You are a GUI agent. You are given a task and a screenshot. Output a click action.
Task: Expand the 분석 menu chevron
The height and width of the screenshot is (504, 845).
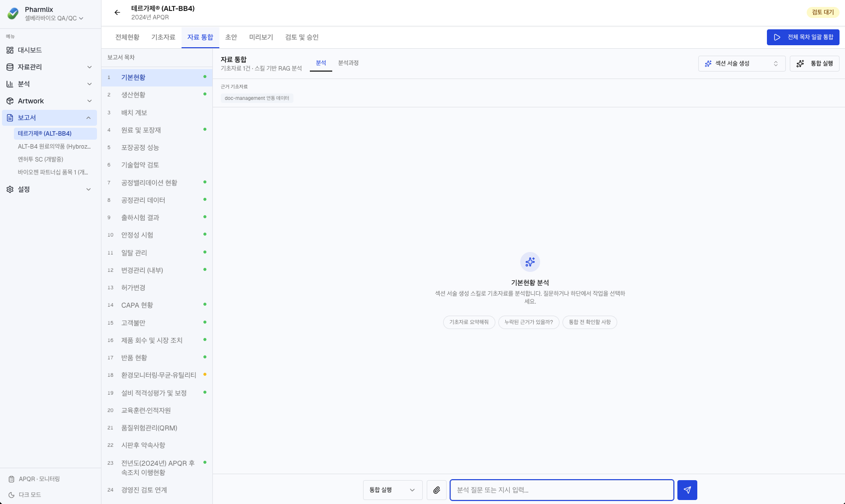(90, 84)
